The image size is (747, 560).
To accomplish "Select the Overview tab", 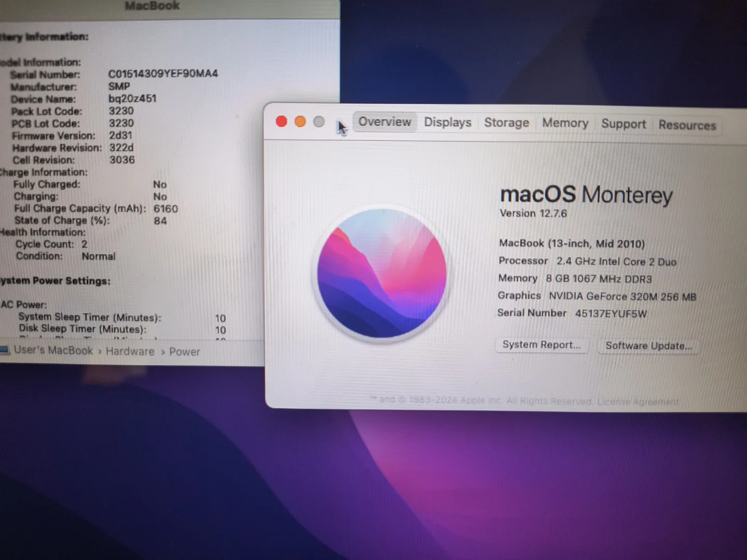I will click(384, 122).
